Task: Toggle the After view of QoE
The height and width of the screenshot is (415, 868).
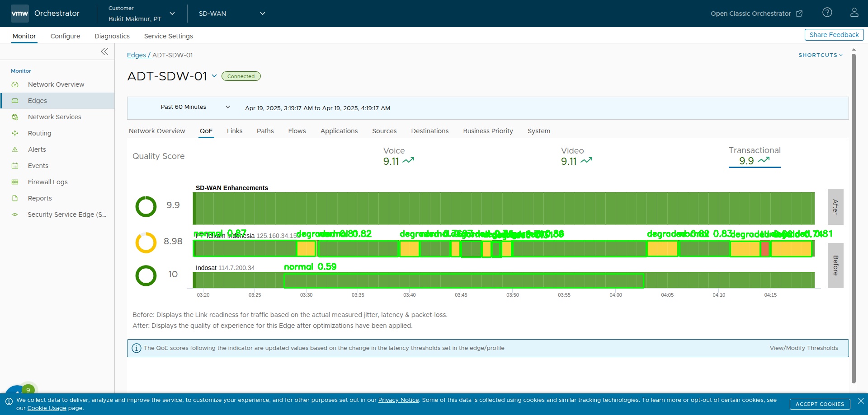Action: (x=835, y=207)
